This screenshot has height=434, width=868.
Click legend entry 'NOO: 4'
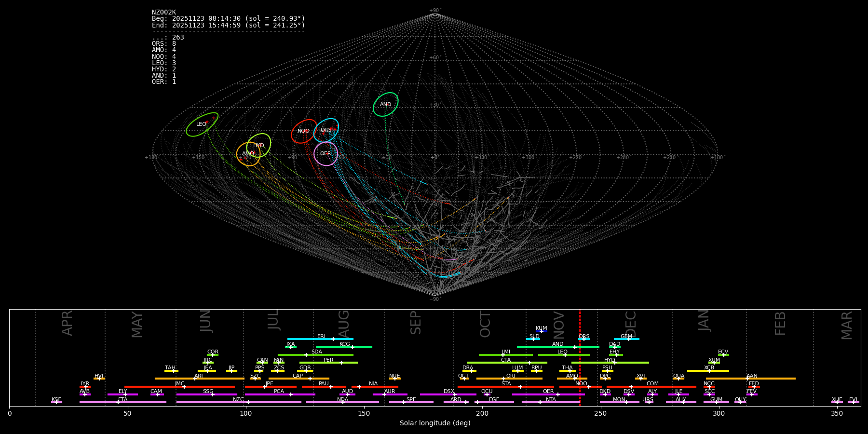coord(164,56)
